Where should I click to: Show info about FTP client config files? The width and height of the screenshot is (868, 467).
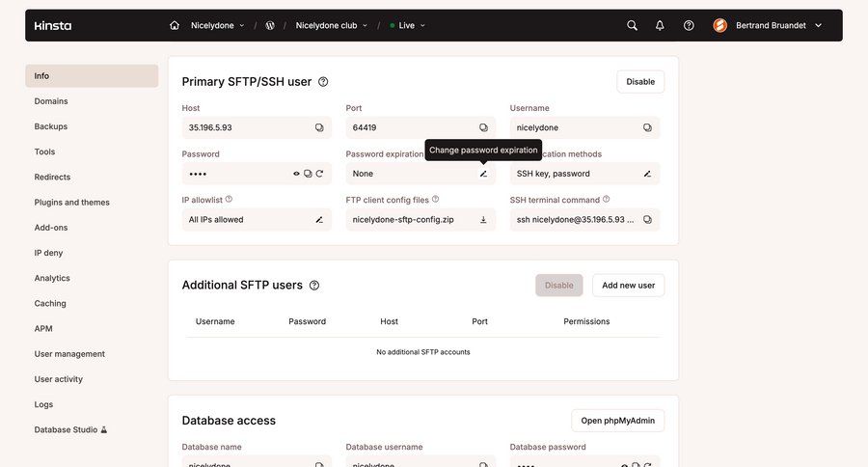(x=435, y=199)
